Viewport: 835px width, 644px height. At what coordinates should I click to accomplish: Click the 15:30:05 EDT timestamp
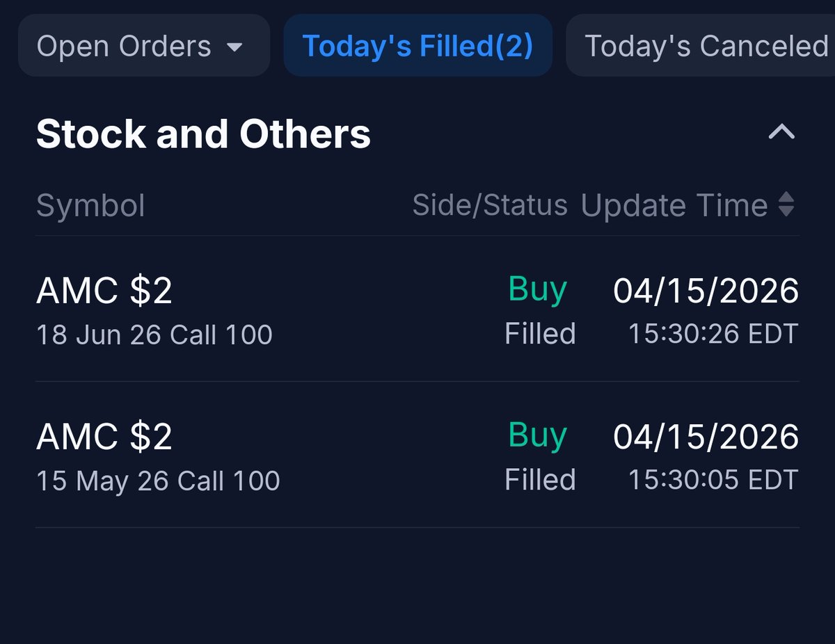[x=713, y=480]
